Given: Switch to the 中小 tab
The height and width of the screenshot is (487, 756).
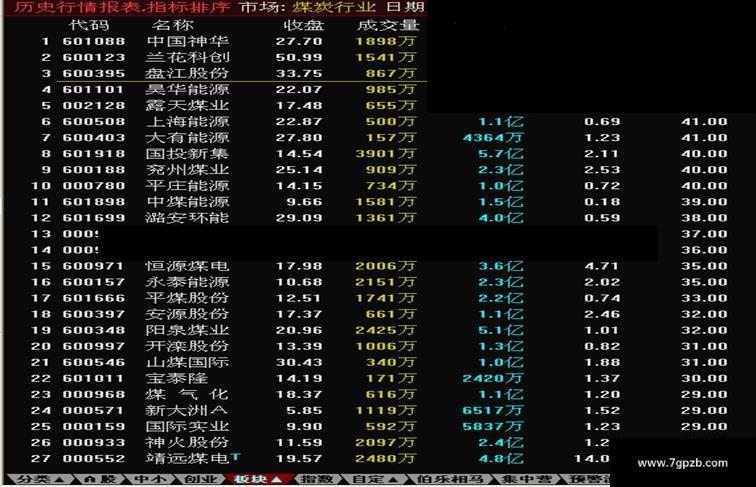Looking at the screenshot, I should [x=150, y=479].
